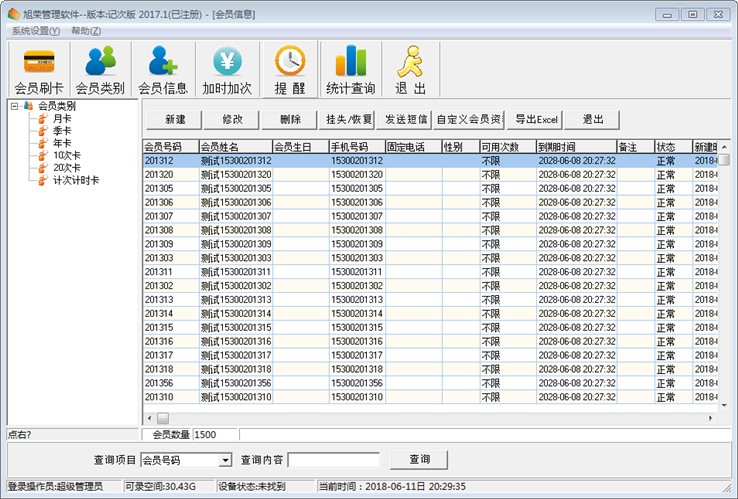This screenshot has width=738, height=499.
Task: Click the 自定义会员资 button
Action: [x=469, y=120]
